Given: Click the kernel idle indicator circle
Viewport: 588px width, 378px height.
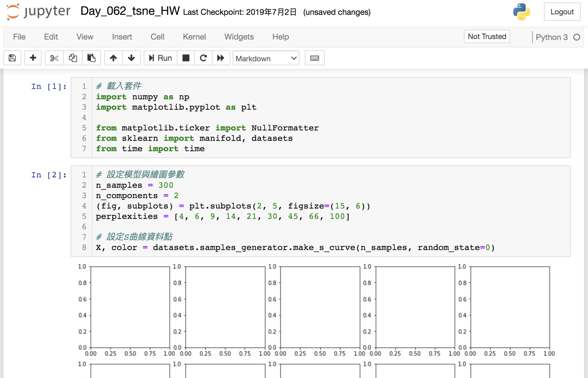Looking at the screenshot, I should tap(577, 37).
